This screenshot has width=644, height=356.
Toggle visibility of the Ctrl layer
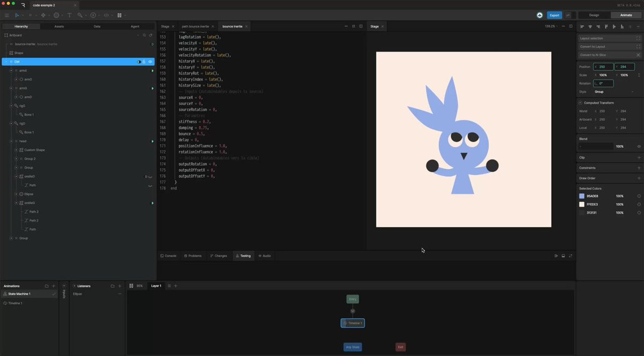(150, 62)
